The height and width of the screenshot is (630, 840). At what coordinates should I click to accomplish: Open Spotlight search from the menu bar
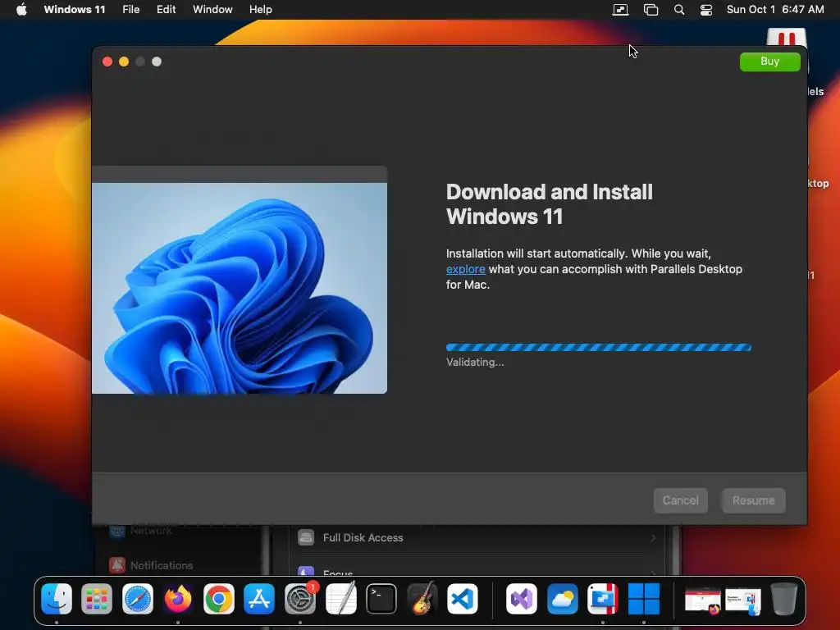point(678,10)
